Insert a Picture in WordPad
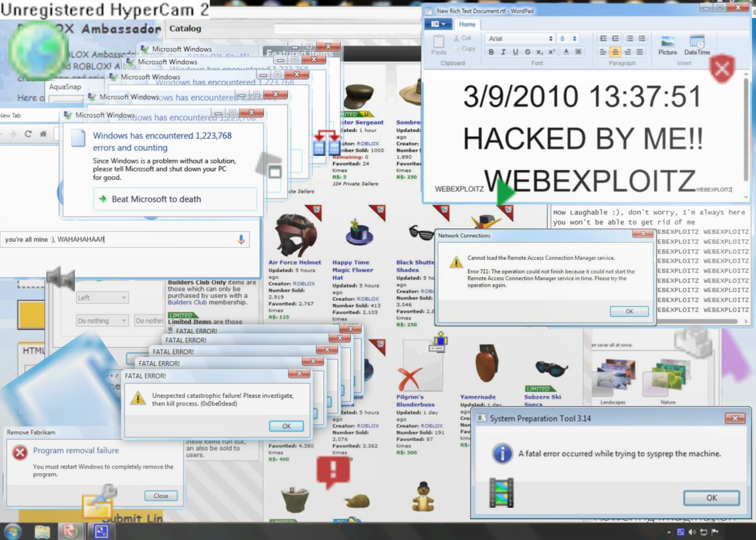 668,46
